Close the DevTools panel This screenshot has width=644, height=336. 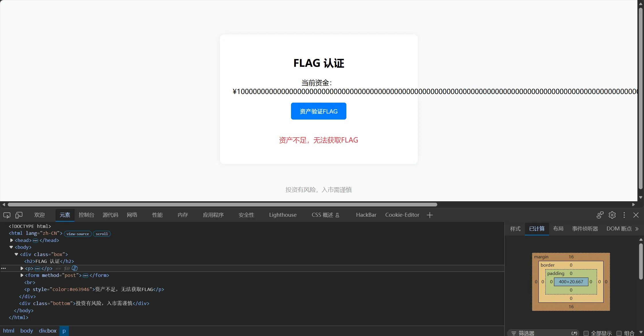coord(636,215)
